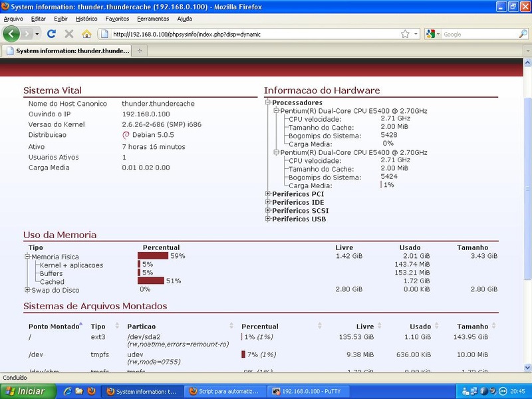The height and width of the screenshot is (399, 532).
Task: Expand the Perifericos USB node
Action: pyautogui.click(x=268, y=219)
